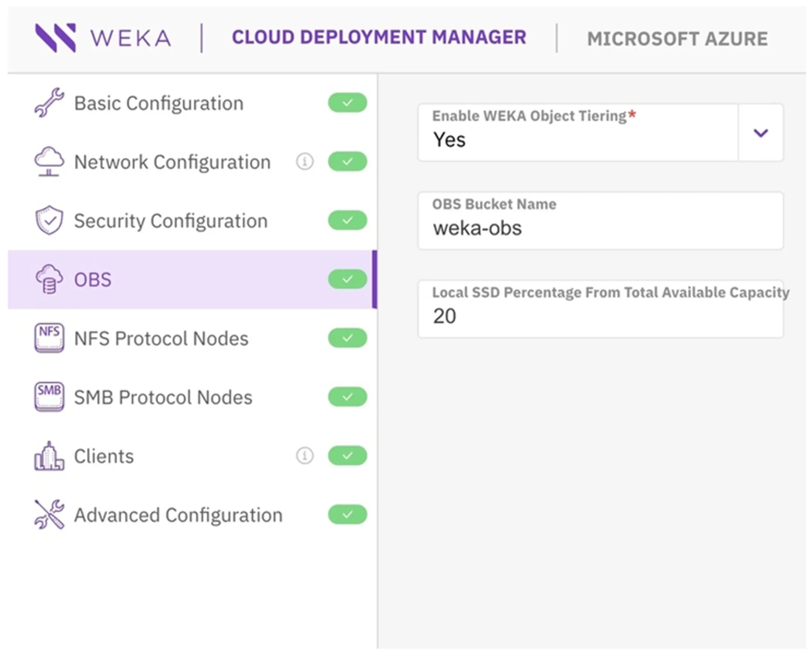Click the Advanced Configuration tools icon

pyautogui.click(x=49, y=515)
